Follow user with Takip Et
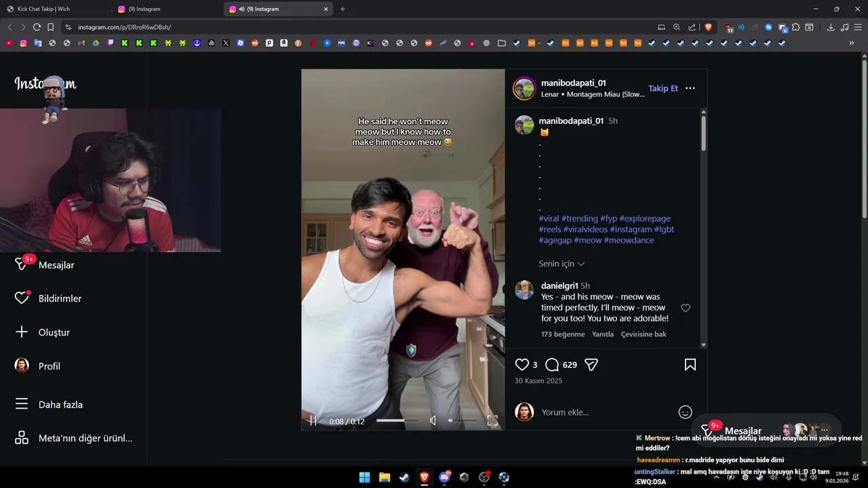This screenshot has width=868, height=488. click(663, 88)
